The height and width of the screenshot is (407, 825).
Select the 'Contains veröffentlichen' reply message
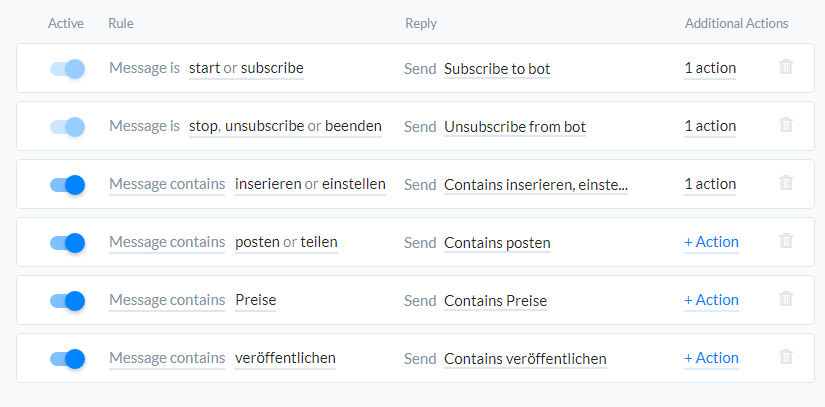(x=525, y=359)
